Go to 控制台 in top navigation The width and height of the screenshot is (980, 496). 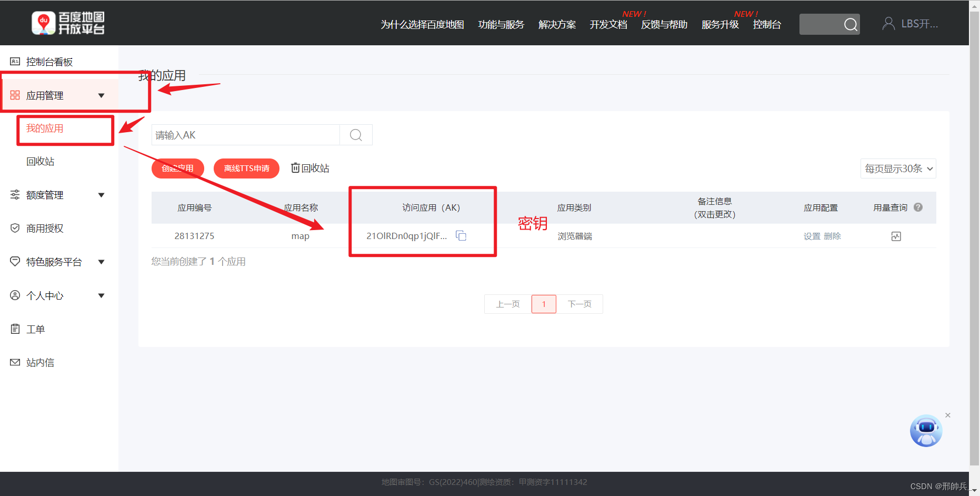click(x=767, y=24)
